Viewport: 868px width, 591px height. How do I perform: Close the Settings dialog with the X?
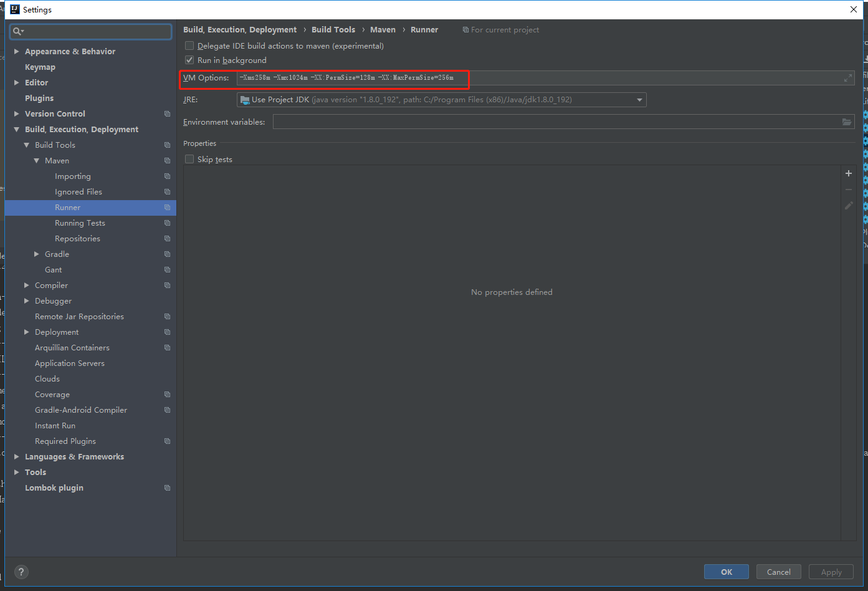coord(854,9)
